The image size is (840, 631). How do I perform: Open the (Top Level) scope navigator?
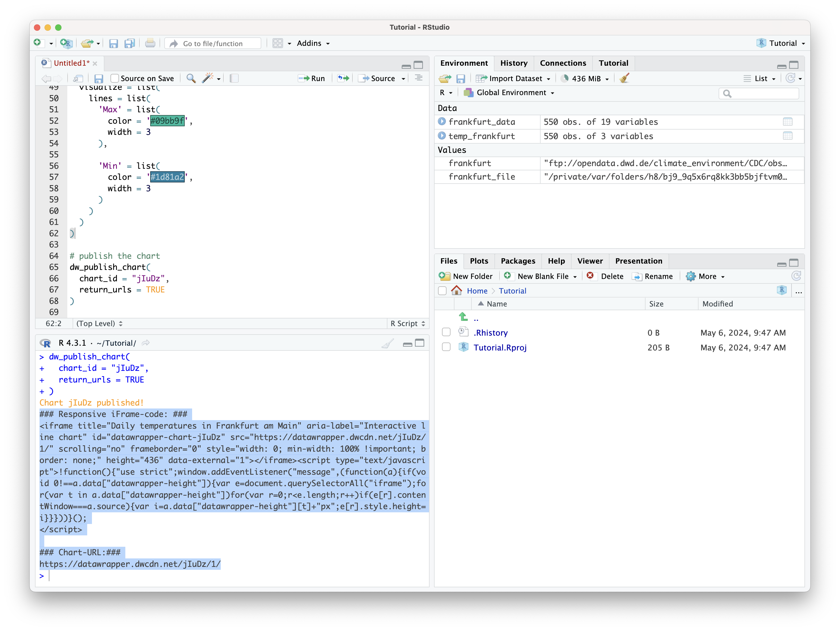[x=99, y=323]
